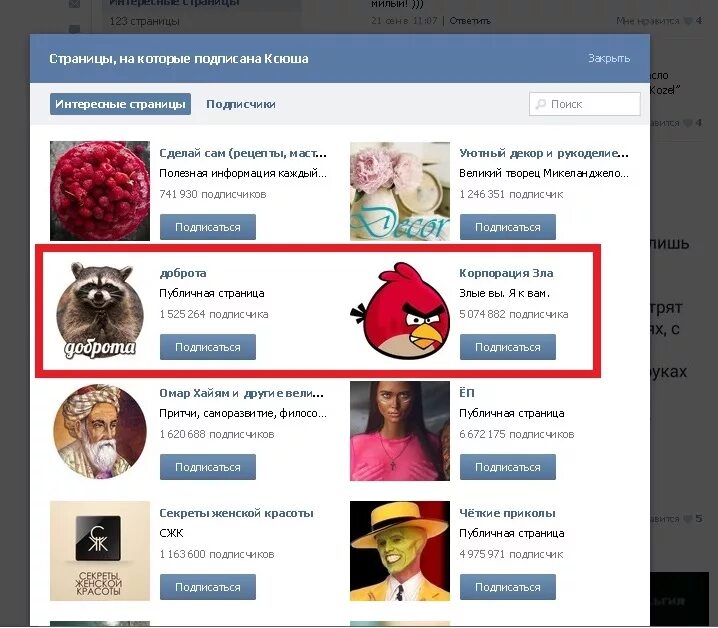Open the доброта raccoon avatar
The width and height of the screenshot is (718, 628).
pos(100,311)
